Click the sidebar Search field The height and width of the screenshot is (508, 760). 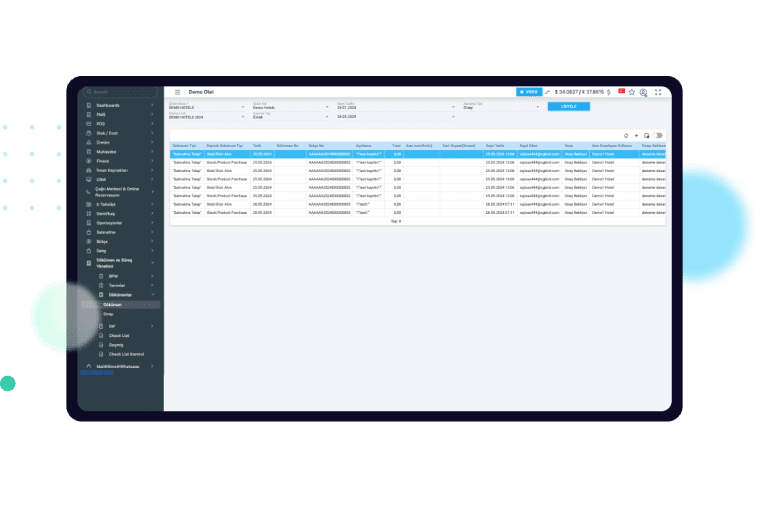coord(120,92)
